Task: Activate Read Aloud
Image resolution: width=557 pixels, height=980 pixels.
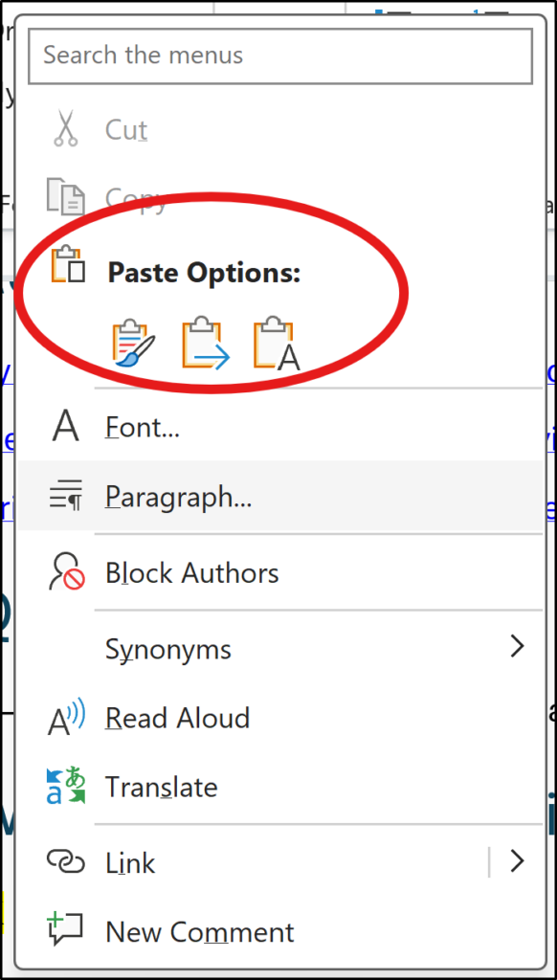Action: tap(177, 718)
